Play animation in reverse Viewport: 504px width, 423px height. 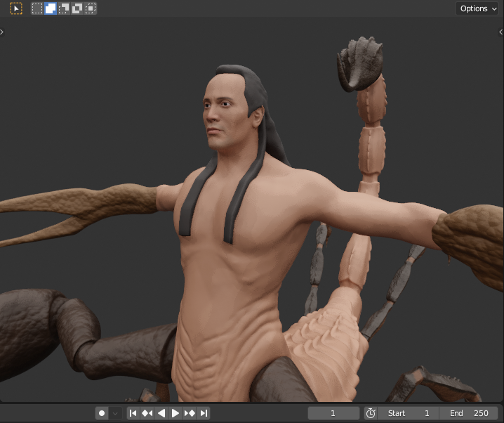pos(161,413)
